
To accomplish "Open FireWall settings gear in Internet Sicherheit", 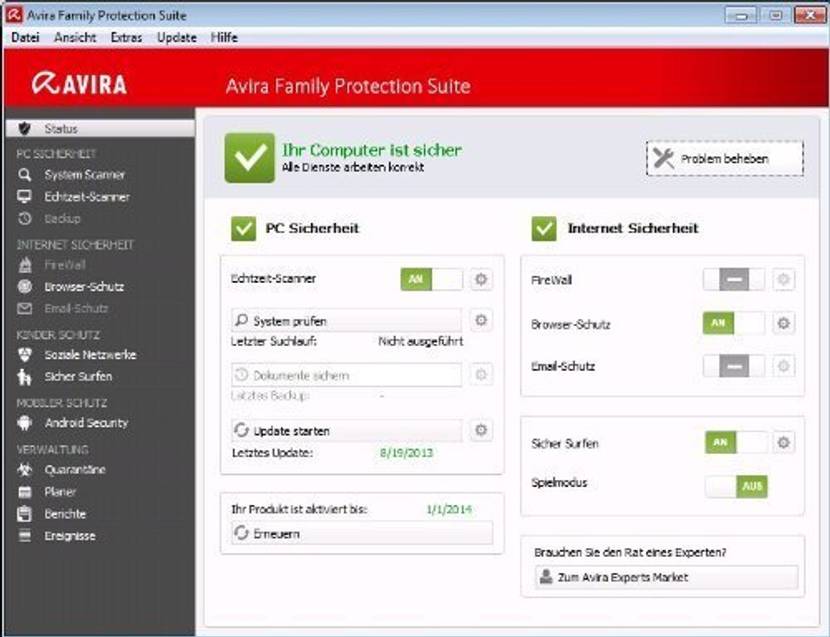I will [x=783, y=279].
